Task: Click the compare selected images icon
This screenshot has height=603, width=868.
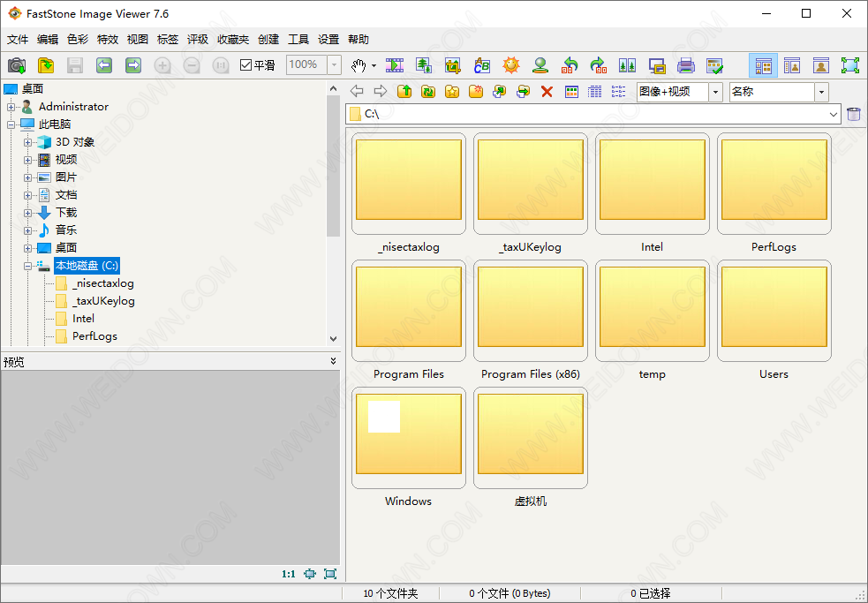Action: click(x=627, y=65)
